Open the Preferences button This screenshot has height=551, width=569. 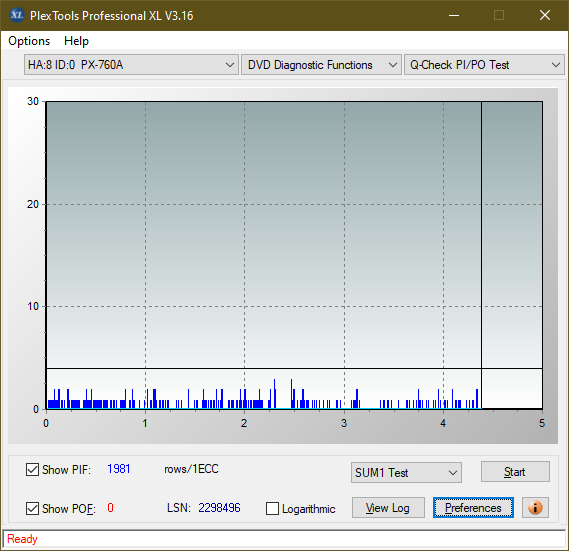[x=473, y=507]
